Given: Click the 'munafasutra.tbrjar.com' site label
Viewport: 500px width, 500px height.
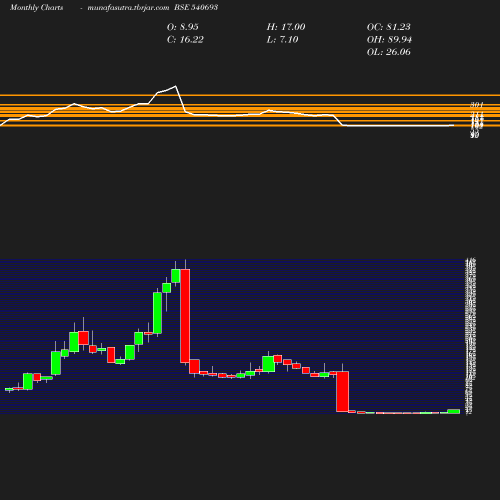Looking at the screenshot, I should 128,7.
